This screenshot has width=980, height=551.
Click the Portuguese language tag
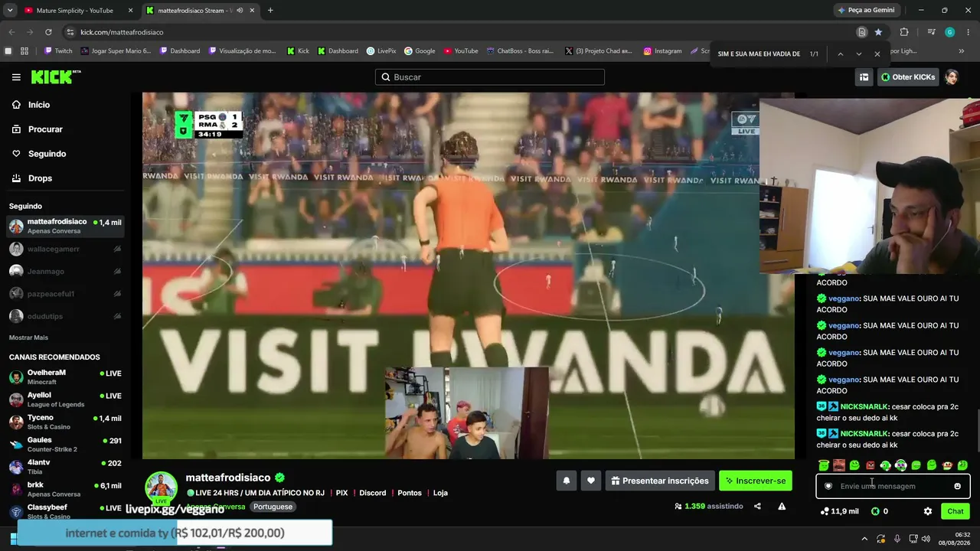273,507
